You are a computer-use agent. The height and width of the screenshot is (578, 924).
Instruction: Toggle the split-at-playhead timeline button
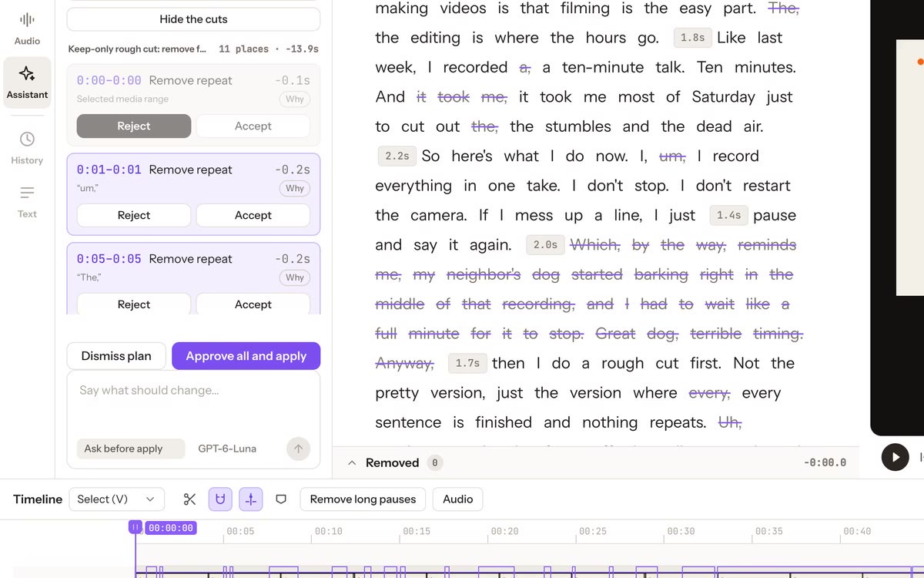pos(250,499)
